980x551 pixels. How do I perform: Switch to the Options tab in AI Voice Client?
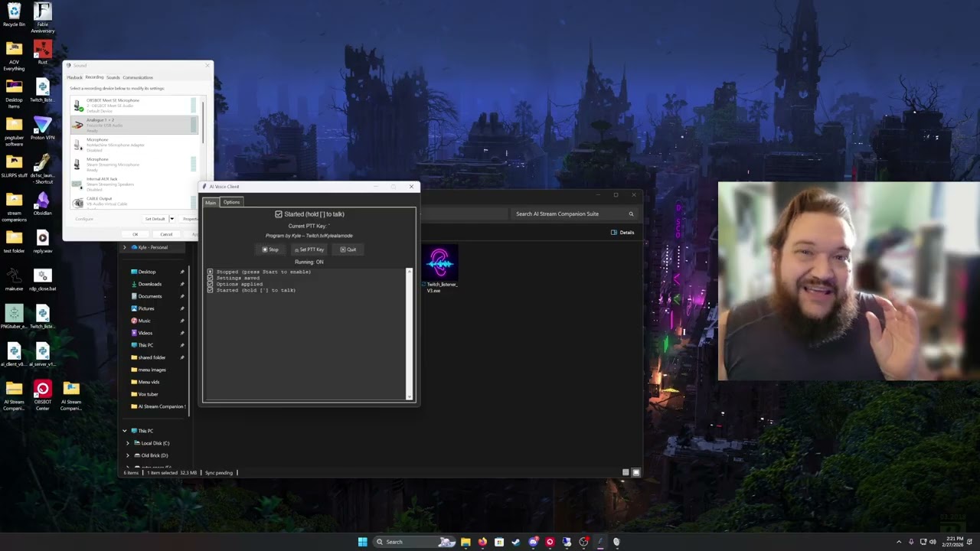(231, 202)
